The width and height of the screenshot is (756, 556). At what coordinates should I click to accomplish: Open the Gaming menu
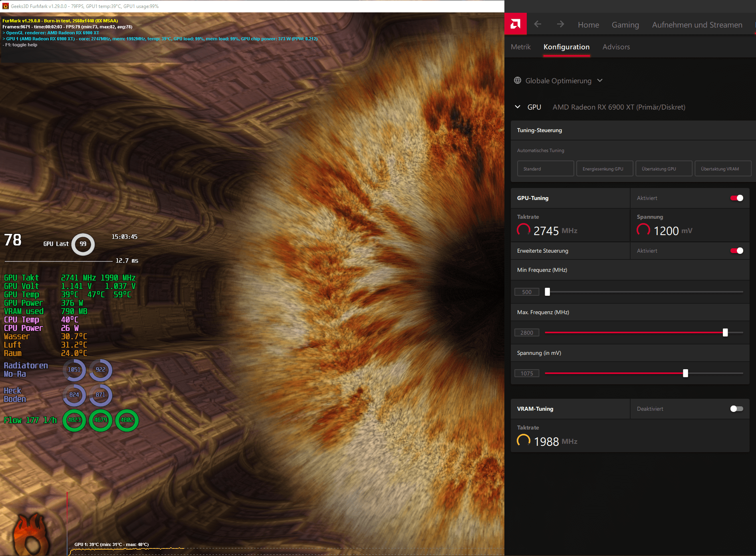(625, 25)
